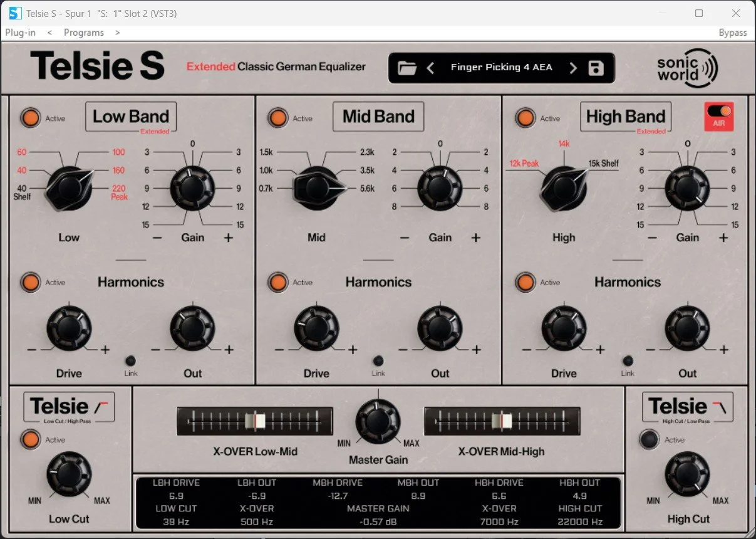Load next preset with right arrow
Viewport: 756px width, 539px height.
(573, 67)
